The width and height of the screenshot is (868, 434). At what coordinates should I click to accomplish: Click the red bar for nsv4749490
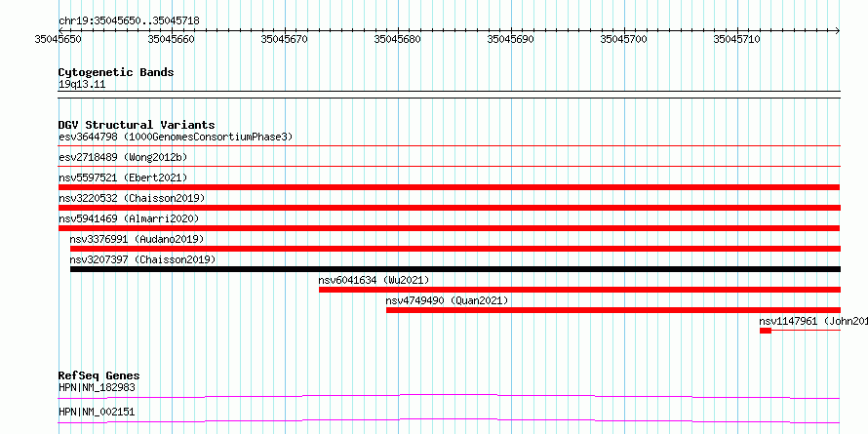(x=613, y=310)
